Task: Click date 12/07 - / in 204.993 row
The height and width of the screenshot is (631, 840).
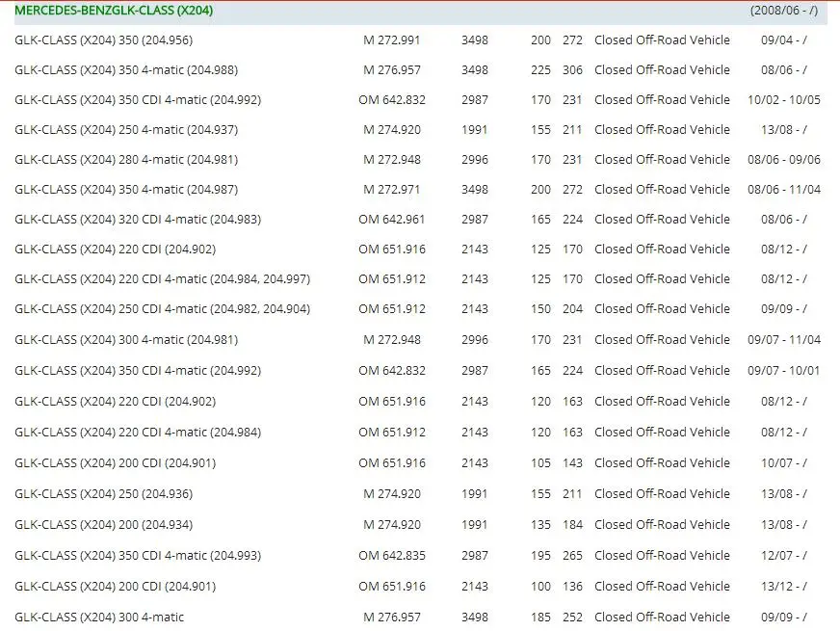Action: click(784, 556)
